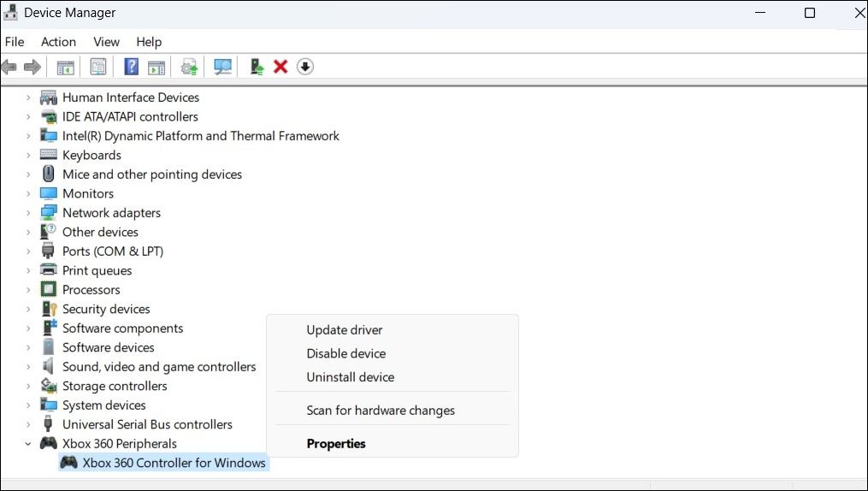Image resolution: width=868 pixels, height=491 pixels.
Task: Select Disable device in the context menu
Action: (x=346, y=353)
